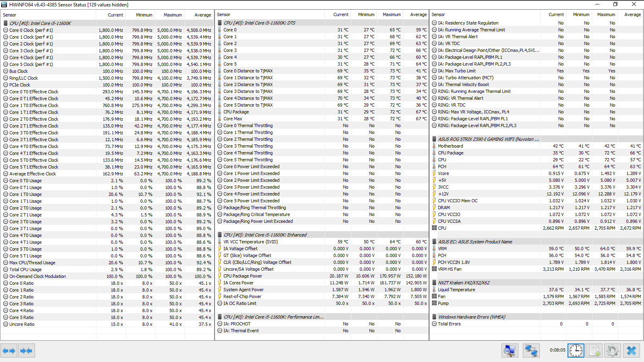
Task: Select the IA Cores Power row
Action: click(x=322, y=283)
